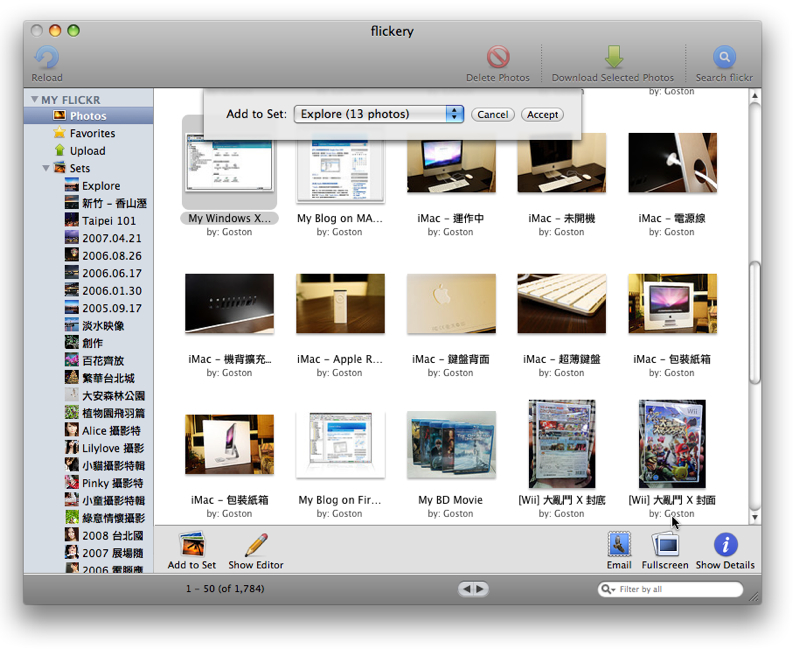Open the 2006.01.30 set
The width and height of the screenshot is (800, 656).
coord(88,291)
